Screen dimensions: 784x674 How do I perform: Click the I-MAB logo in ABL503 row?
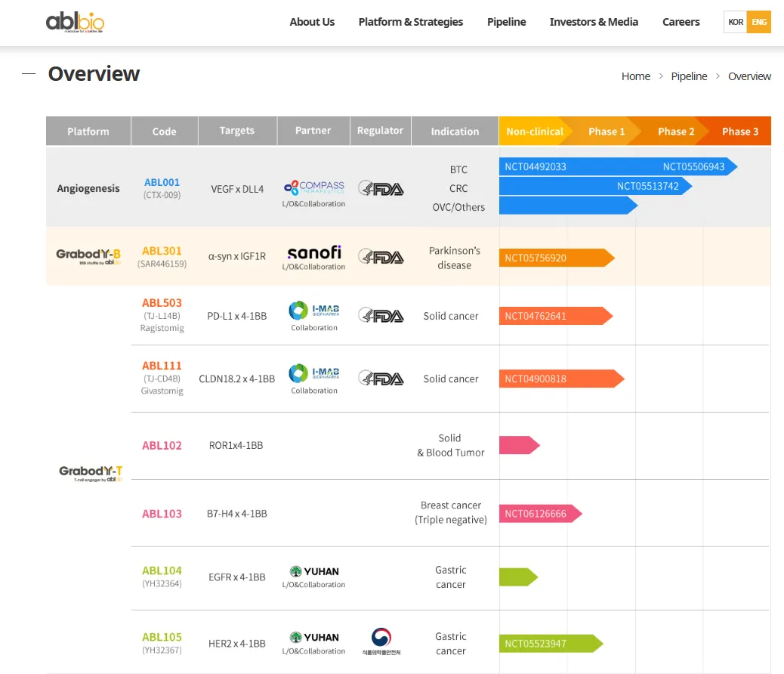tap(314, 310)
